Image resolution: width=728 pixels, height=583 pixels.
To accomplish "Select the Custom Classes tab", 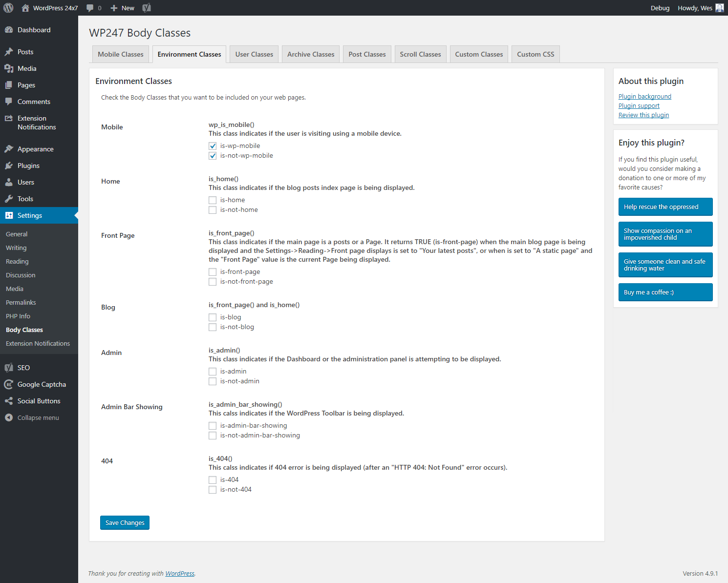I will tap(479, 54).
